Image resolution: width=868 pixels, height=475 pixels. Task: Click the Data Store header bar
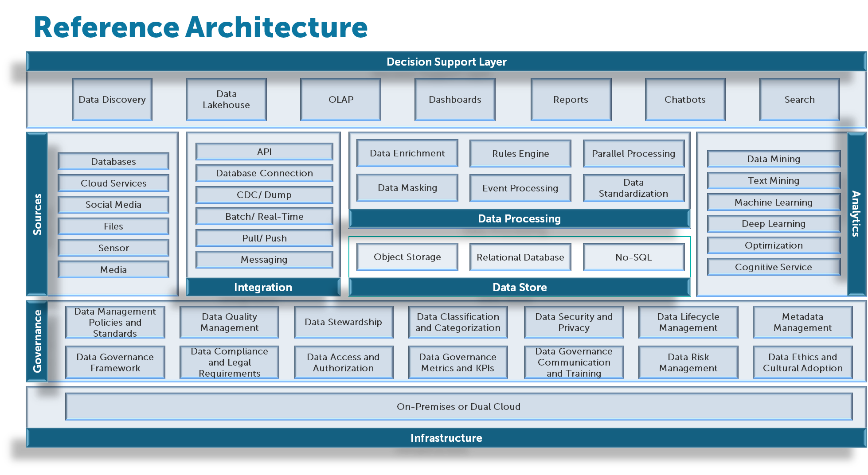(x=520, y=287)
